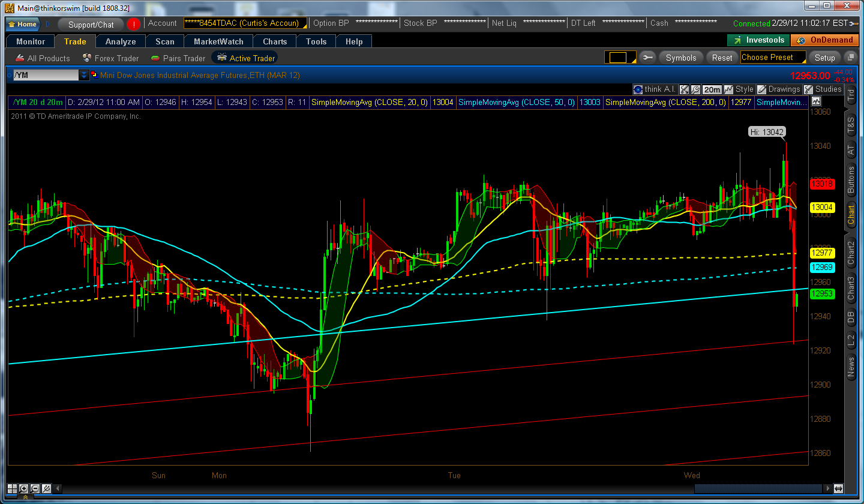
Task: Click the red alert exclamation icon
Action: pyautogui.click(x=133, y=24)
